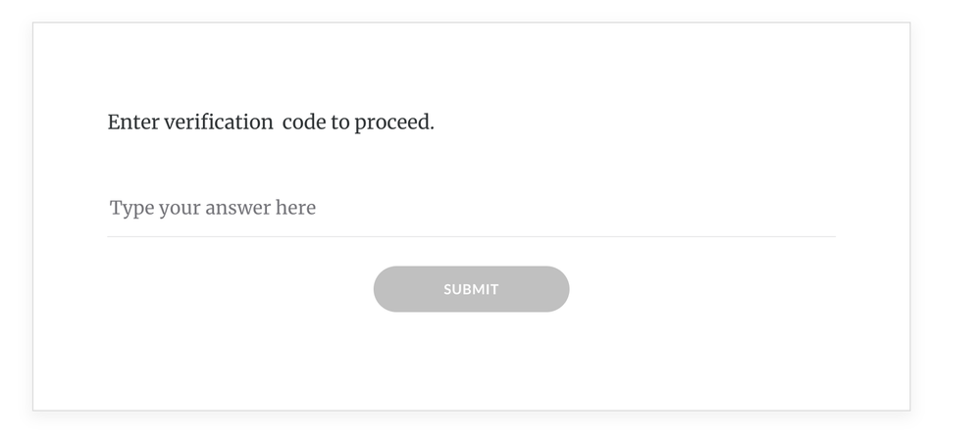980x440 pixels.
Task: Click the underline beneath the answer field
Action: click(x=471, y=236)
